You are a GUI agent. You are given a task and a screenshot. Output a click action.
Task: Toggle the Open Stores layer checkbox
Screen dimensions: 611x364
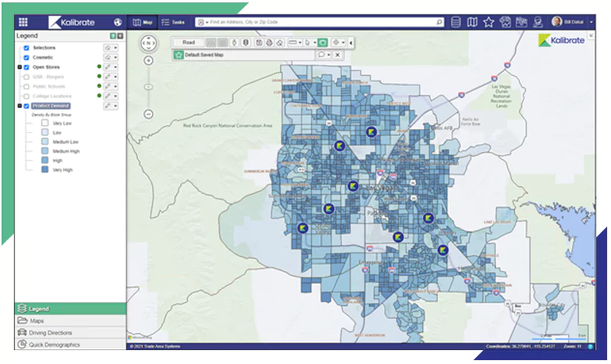point(26,67)
